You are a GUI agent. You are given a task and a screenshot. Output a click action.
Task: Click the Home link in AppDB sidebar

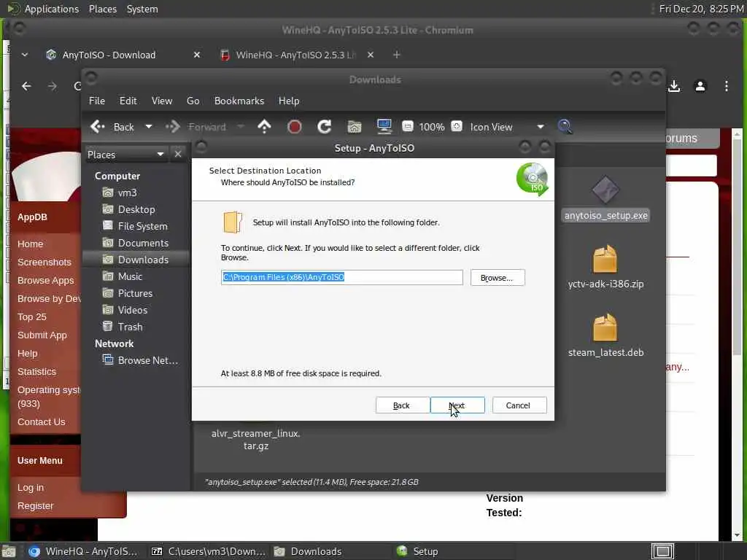[x=30, y=244]
